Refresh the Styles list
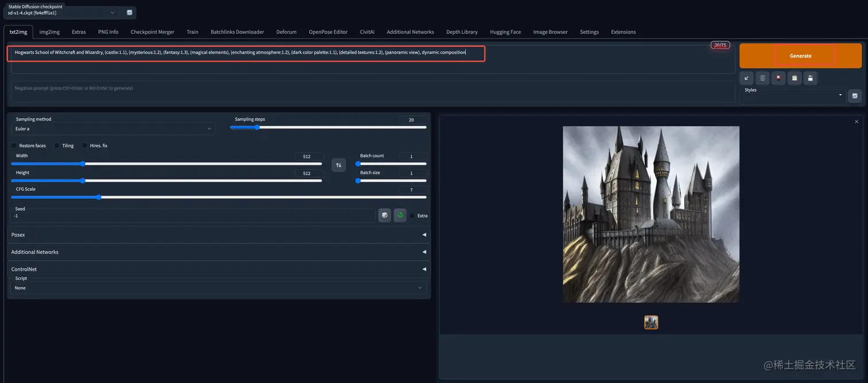This screenshot has height=383, width=868. pyautogui.click(x=855, y=96)
